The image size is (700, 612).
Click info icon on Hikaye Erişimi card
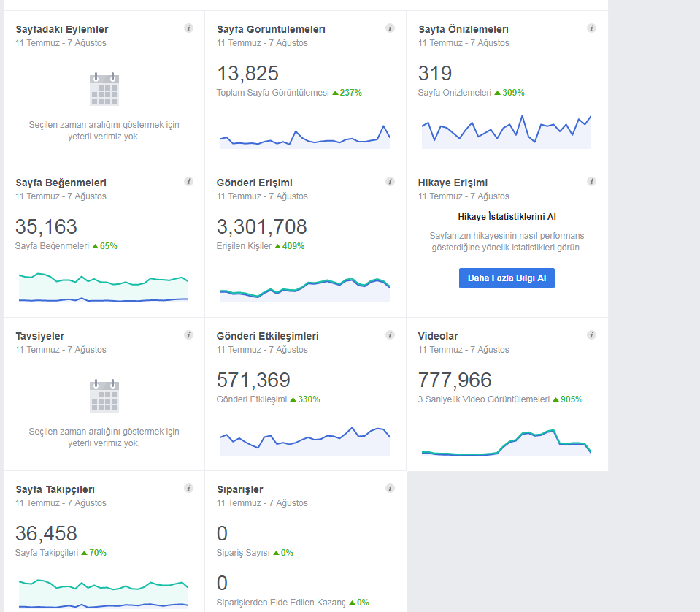click(x=591, y=181)
